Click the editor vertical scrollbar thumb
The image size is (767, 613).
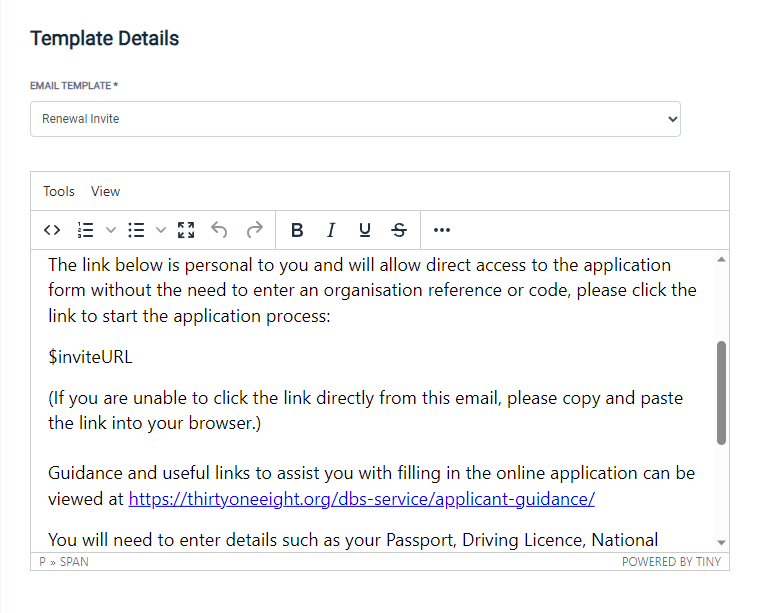click(x=721, y=392)
